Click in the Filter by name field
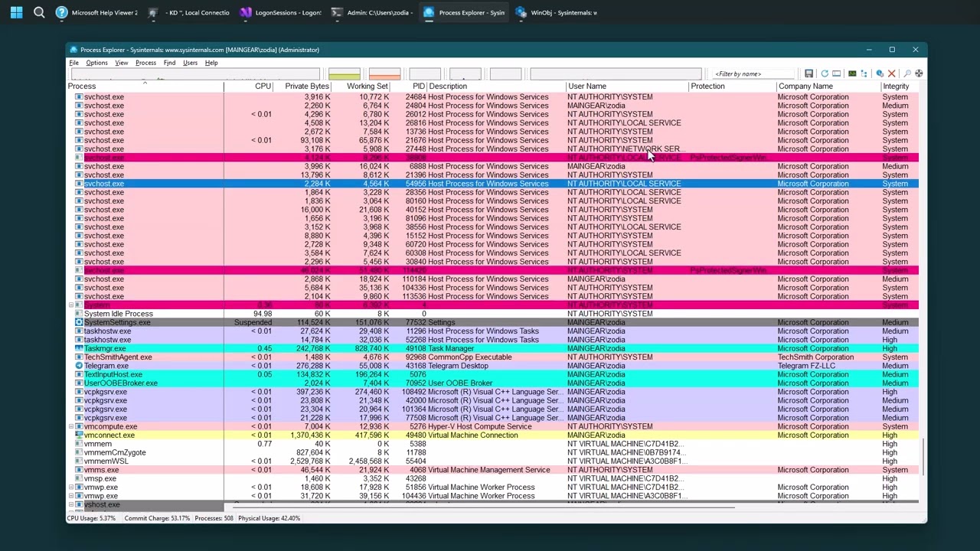 coord(754,74)
